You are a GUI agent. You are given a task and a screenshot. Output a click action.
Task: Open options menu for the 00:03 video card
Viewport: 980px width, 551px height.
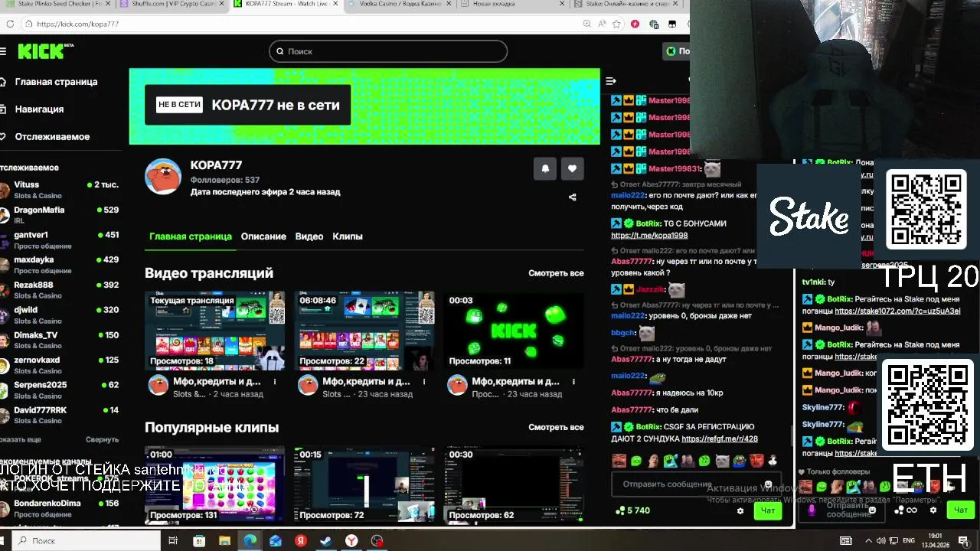[573, 381]
